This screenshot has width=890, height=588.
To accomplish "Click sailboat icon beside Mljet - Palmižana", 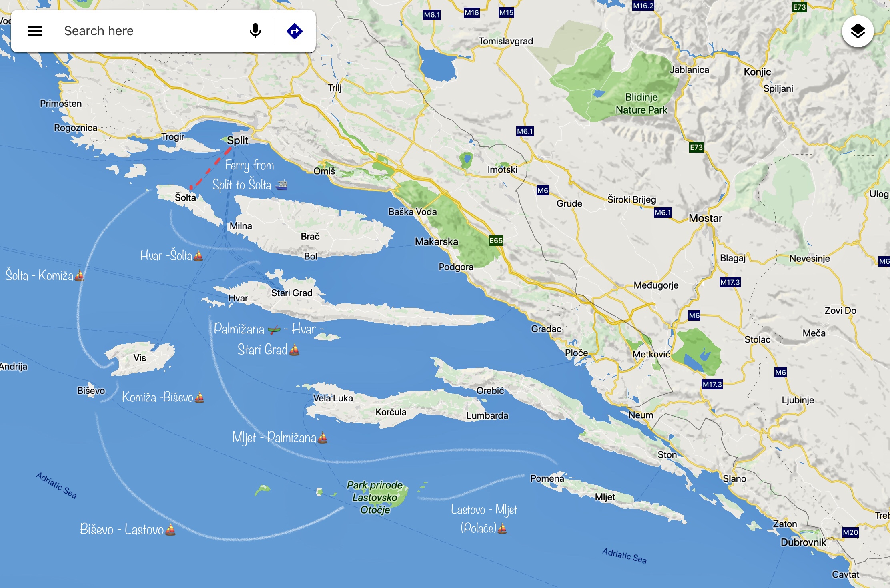I will [x=323, y=438].
